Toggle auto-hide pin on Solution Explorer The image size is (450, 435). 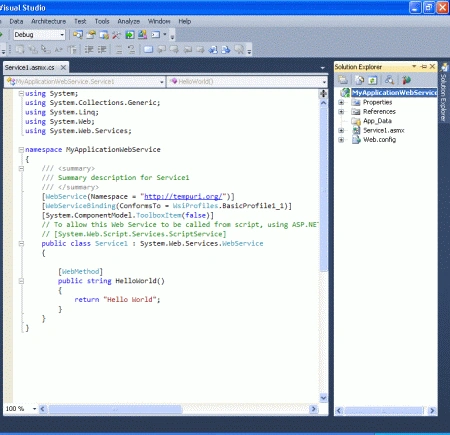(424, 67)
